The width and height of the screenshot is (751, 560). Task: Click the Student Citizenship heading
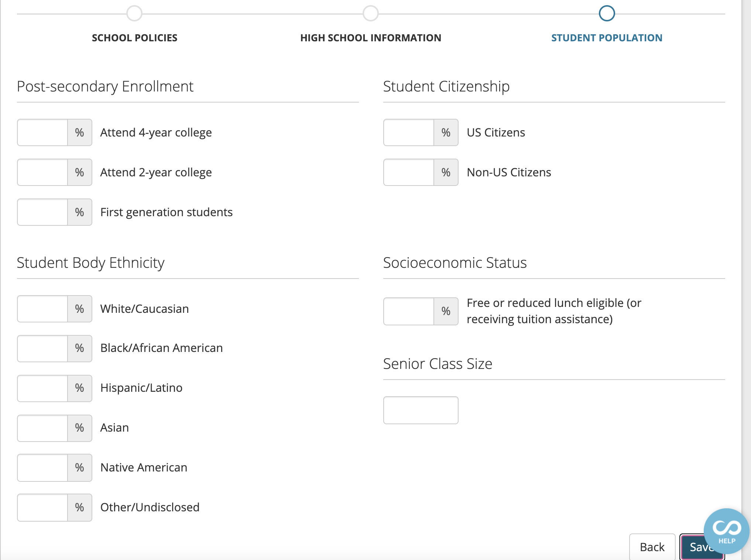click(446, 87)
